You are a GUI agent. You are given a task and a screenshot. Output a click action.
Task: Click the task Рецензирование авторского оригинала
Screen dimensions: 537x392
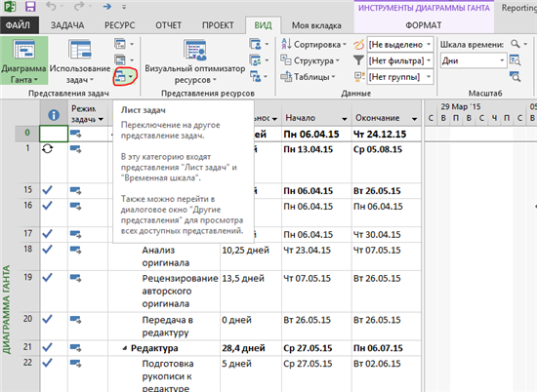click(x=180, y=292)
